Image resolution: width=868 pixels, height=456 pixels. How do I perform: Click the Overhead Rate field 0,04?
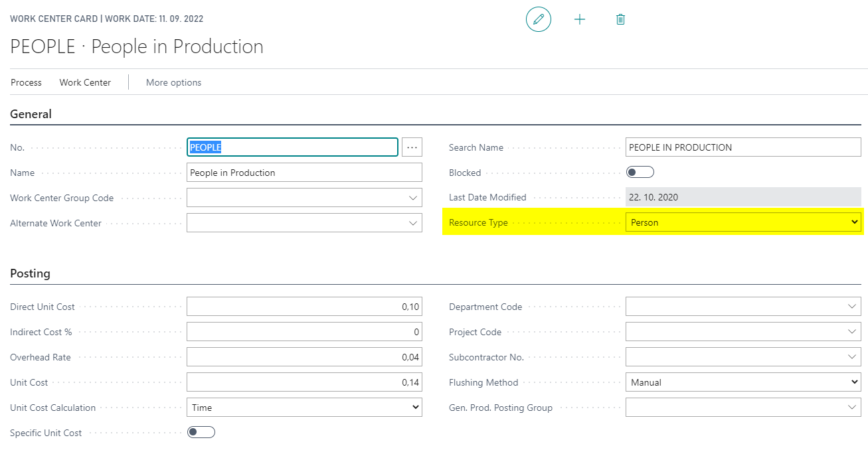point(304,357)
